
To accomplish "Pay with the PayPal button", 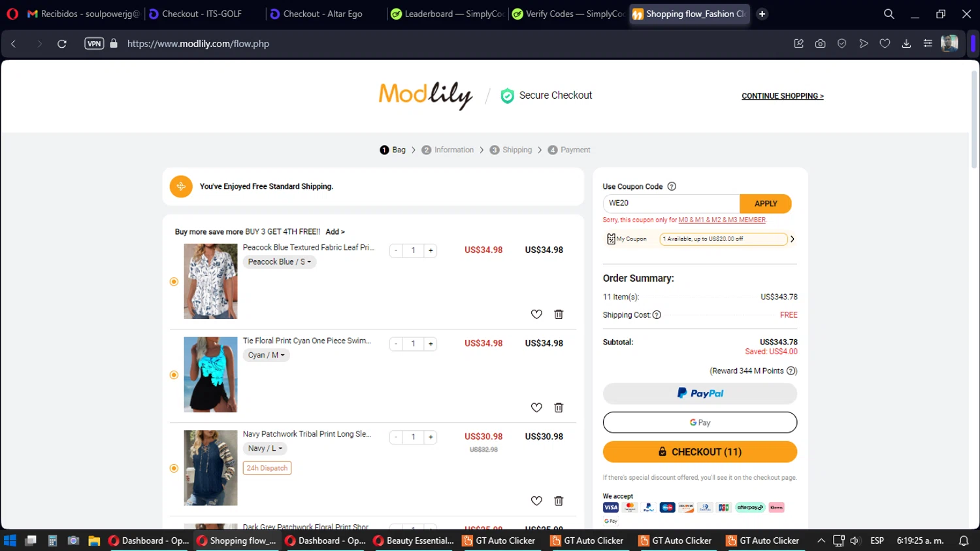I will pyautogui.click(x=700, y=393).
